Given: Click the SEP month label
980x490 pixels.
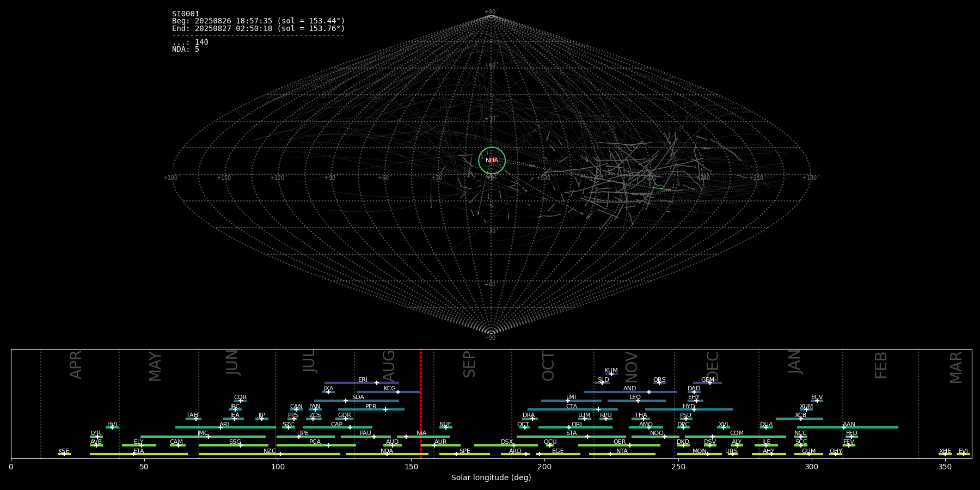Looking at the screenshot, I should [x=469, y=365].
